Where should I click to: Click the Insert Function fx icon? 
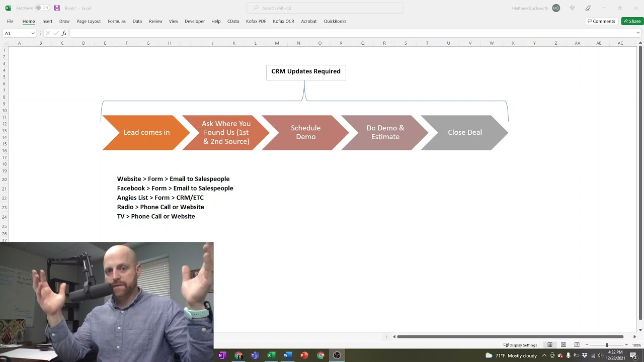(64, 33)
